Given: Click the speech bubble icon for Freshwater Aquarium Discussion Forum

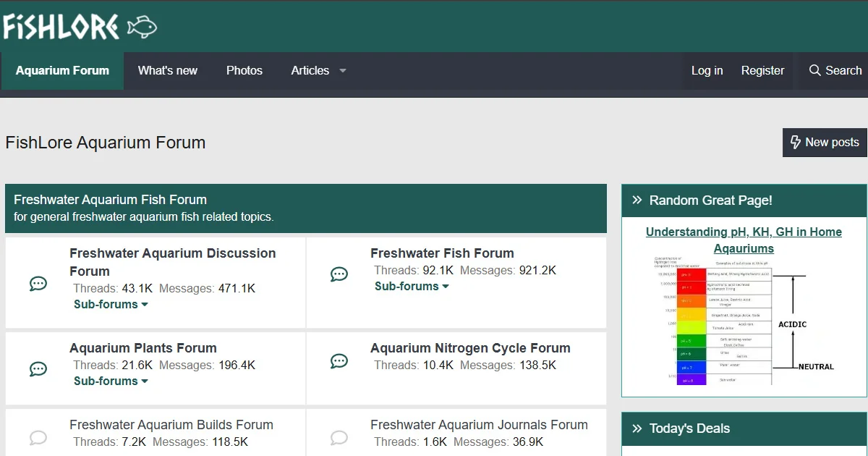Looking at the screenshot, I should point(38,283).
